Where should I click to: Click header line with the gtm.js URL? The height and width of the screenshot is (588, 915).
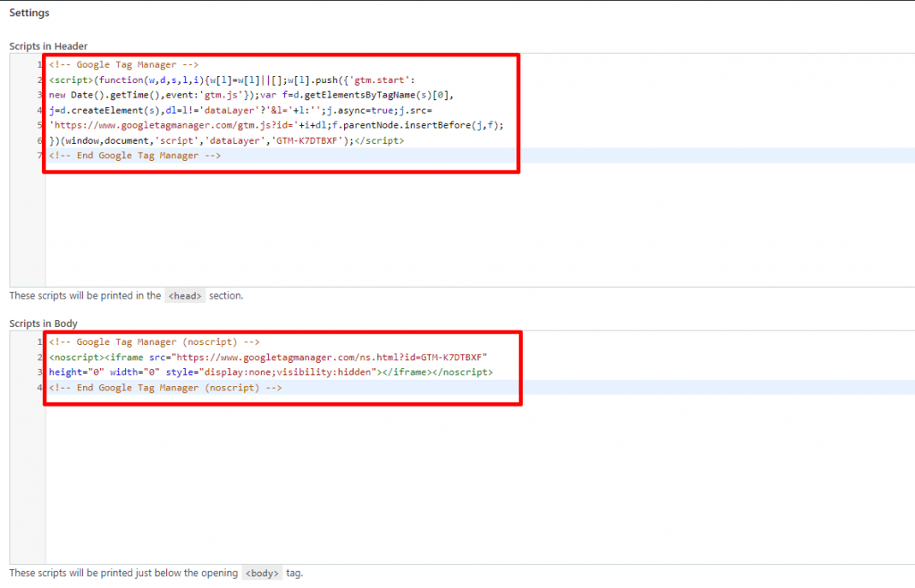tap(277, 125)
